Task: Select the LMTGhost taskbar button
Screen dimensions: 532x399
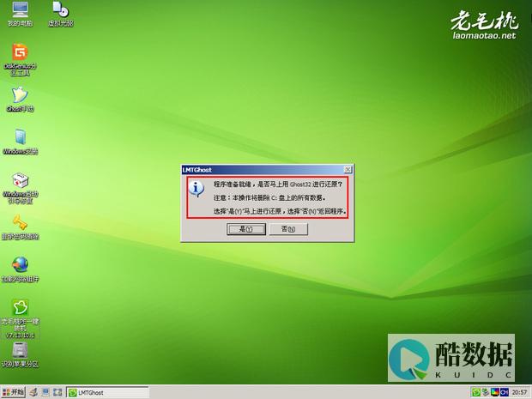Action: (107, 392)
